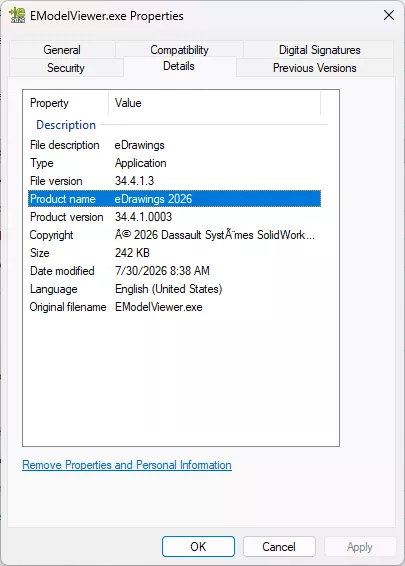This screenshot has width=405, height=566.
Task: Switch to the General tab
Action: 62,50
